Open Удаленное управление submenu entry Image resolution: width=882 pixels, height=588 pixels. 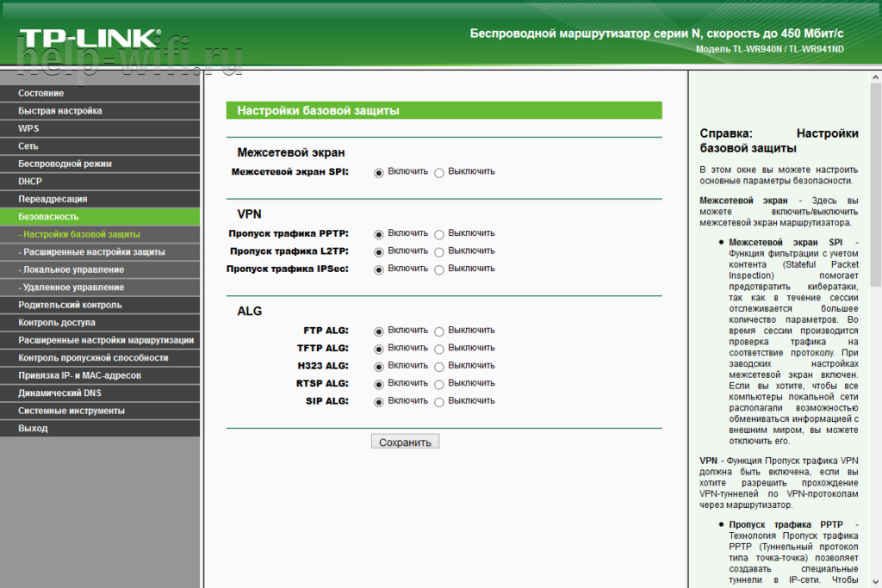point(73,288)
